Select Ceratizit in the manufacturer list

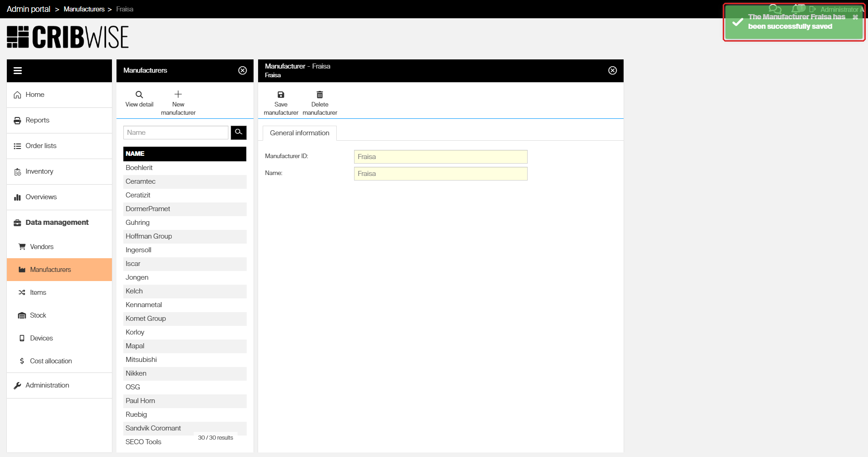tap(185, 196)
